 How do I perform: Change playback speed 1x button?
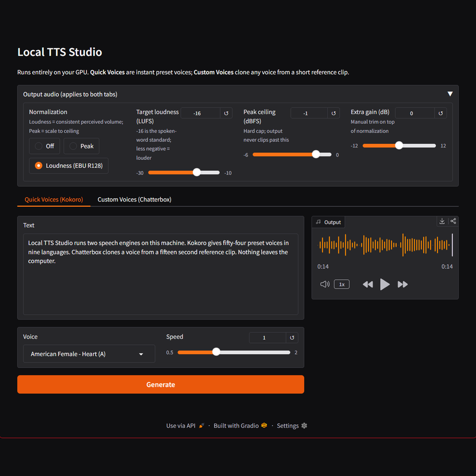[342, 284]
